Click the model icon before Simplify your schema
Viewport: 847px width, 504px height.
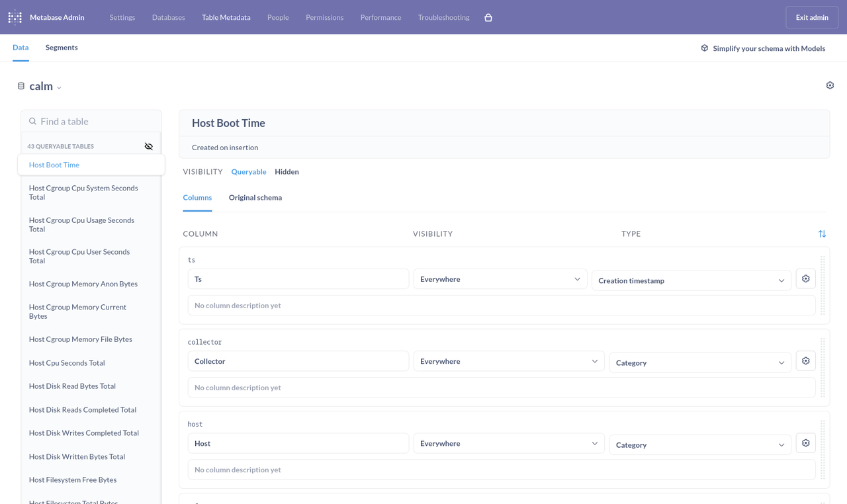703,48
